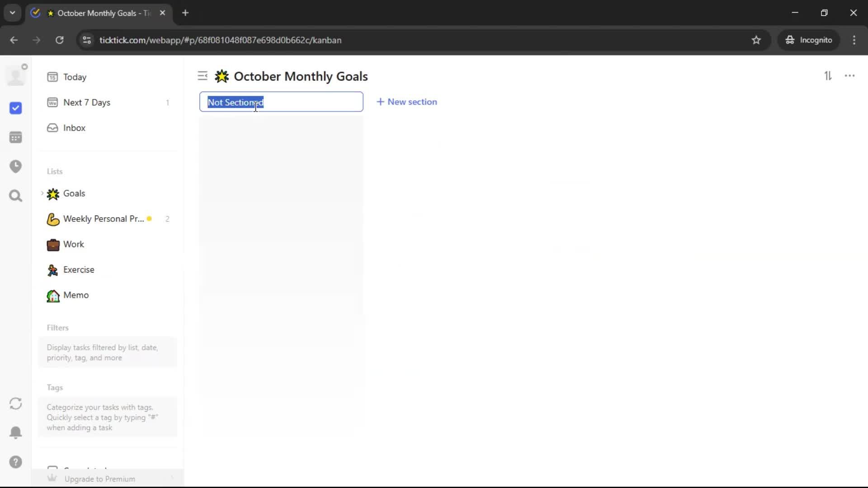Click the sort icon at top right
This screenshot has height=488, width=868.
[x=828, y=76]
